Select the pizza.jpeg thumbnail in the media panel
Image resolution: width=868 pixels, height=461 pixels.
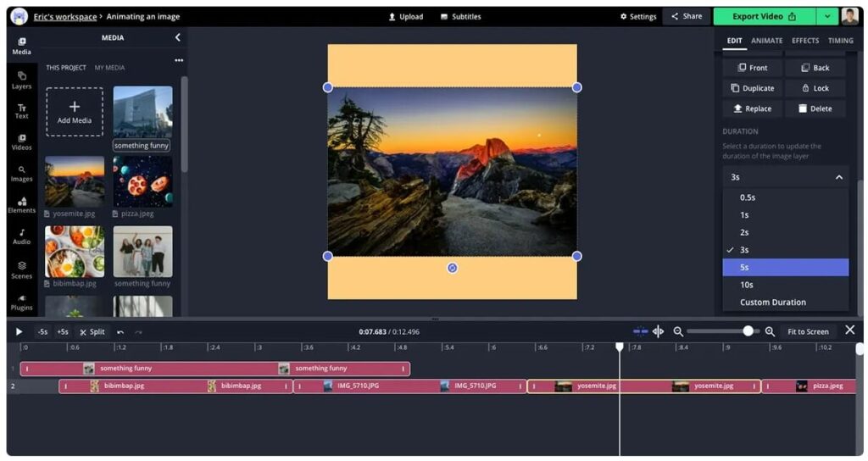coord(142,181)
